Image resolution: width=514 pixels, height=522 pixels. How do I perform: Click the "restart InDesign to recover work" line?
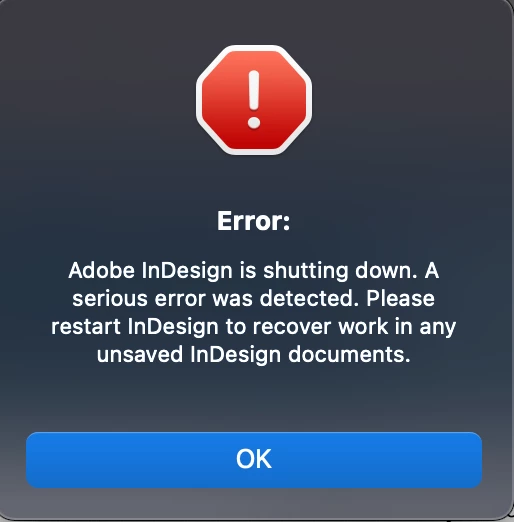coord(254,327)
